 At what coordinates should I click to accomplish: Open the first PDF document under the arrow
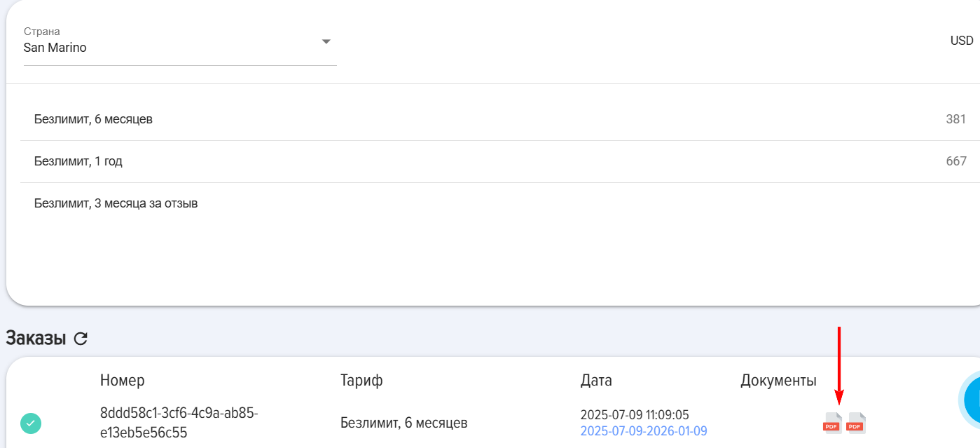point(832,423)
